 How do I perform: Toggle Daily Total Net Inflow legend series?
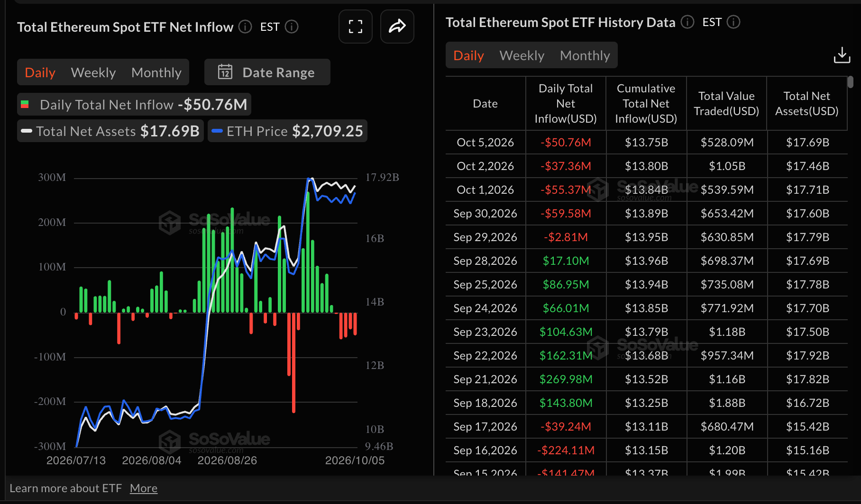coord(134,104)
